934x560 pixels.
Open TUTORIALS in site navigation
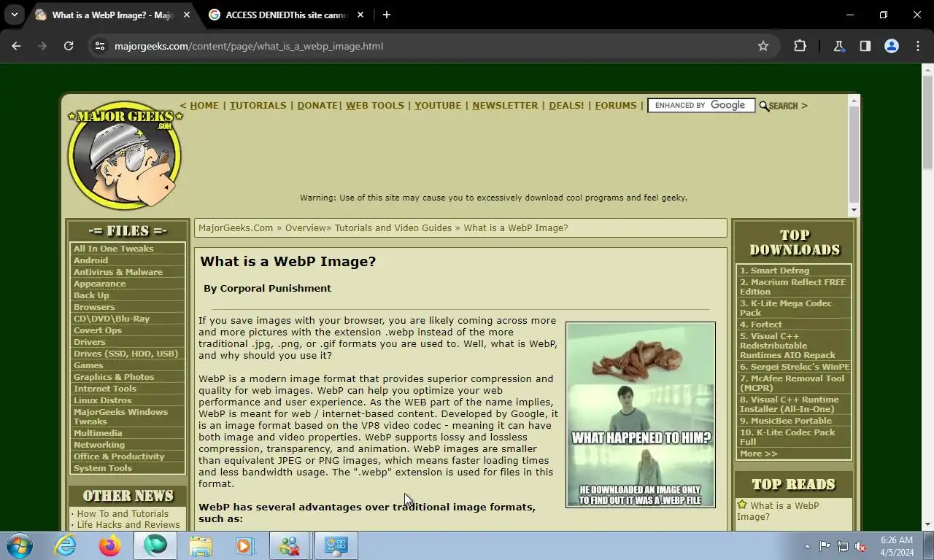[x=258, y=106]
